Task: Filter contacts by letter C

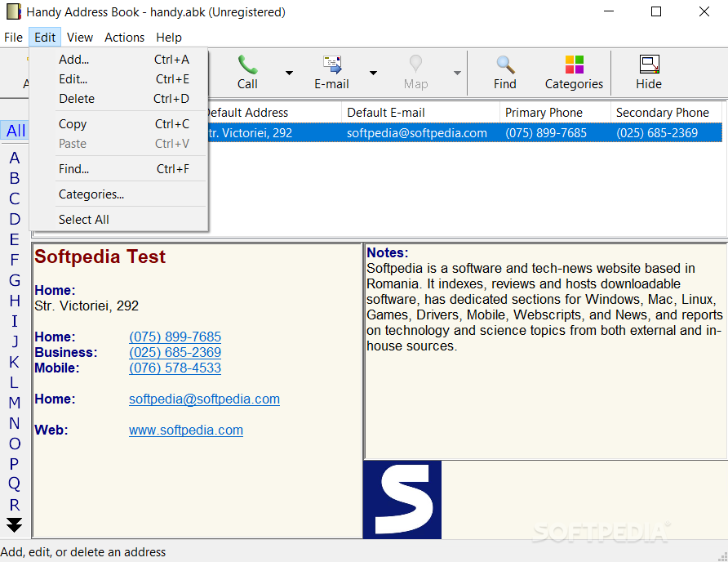Action: click(x=15, y=199)
